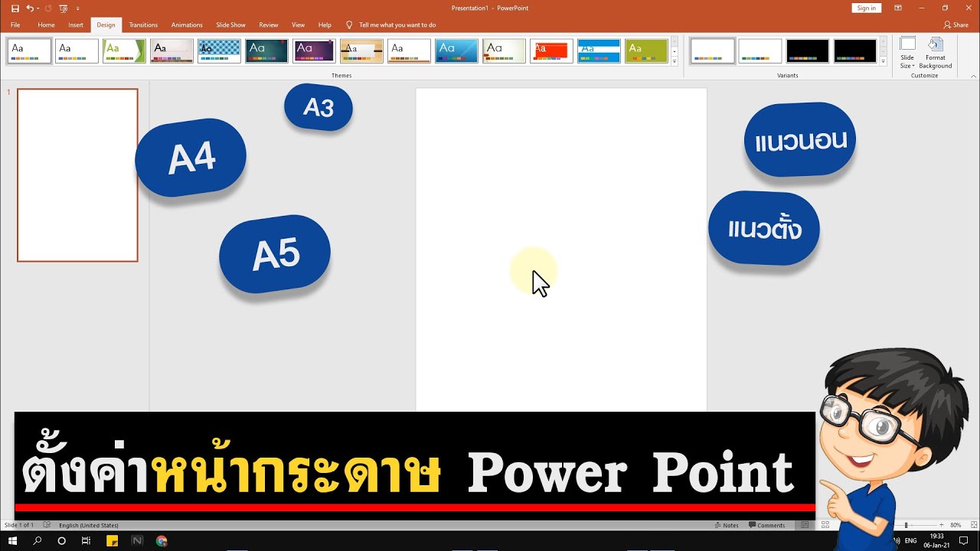Open Ribbon Display Options icon in title bar
This screenshot has height=551, width=980.
point(897,8)
